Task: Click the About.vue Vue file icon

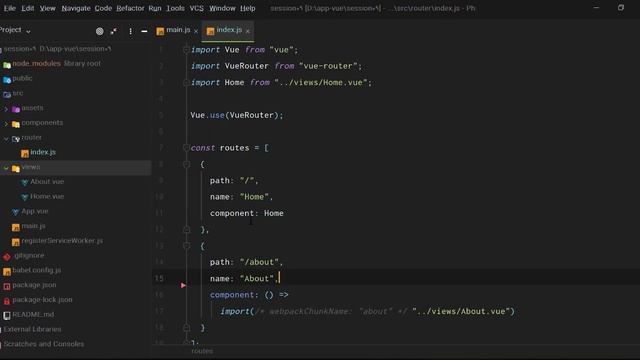Action: point(24,182)
